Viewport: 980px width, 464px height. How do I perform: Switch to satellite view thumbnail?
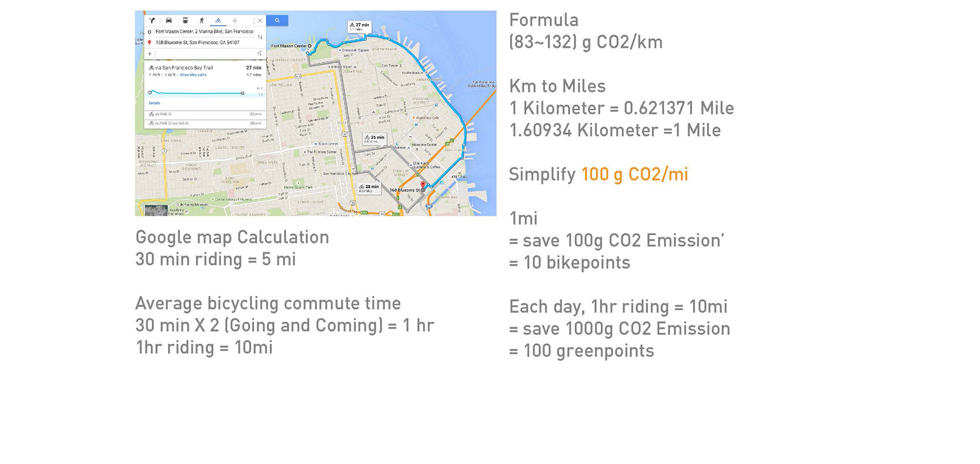coord(156,210)
